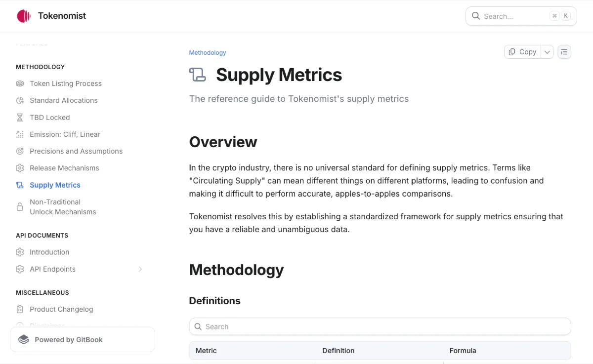593x364 pixels.
Task: Click the Emission: Cliff, Linear chart icon
Action: [x=20, y=134]
